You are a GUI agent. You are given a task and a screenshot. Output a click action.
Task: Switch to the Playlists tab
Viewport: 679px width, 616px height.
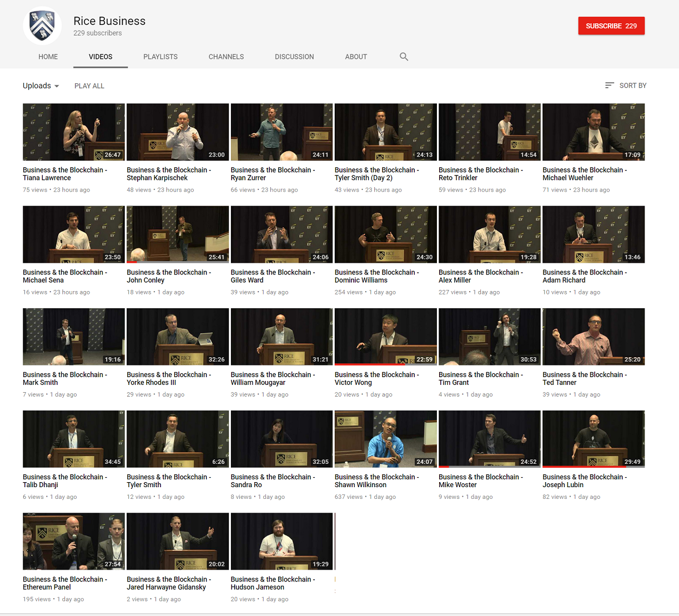coord(160,57)
